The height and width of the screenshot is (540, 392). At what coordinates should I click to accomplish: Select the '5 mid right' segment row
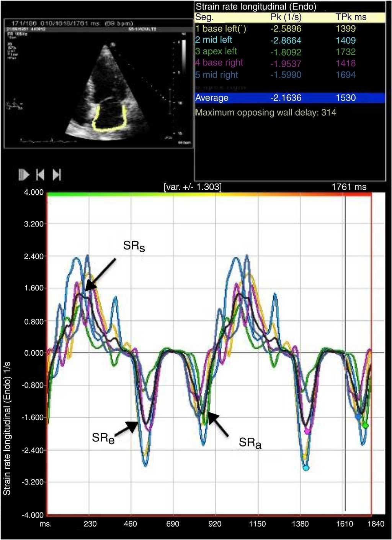click(x=217, y=75)
